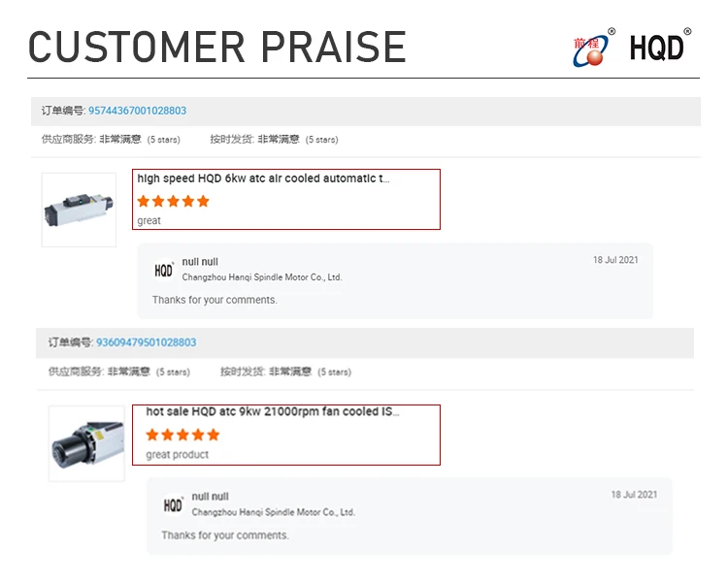Click the HQD avatar in second reply
This screenshot has width=728, height=583.
tap(173, 505)
